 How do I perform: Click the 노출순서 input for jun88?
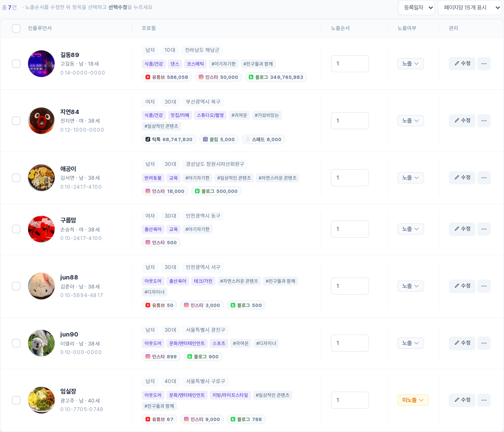point(350,286)
